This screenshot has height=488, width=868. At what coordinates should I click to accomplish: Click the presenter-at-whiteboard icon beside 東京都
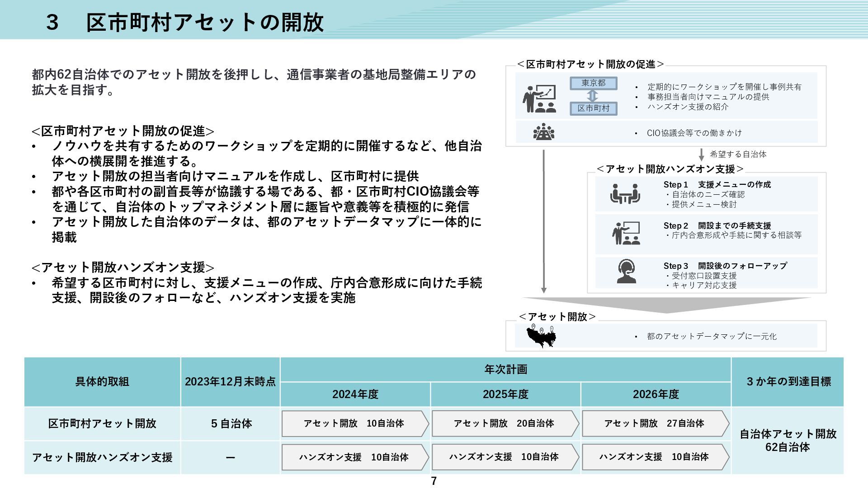click(x=539, y=99)
